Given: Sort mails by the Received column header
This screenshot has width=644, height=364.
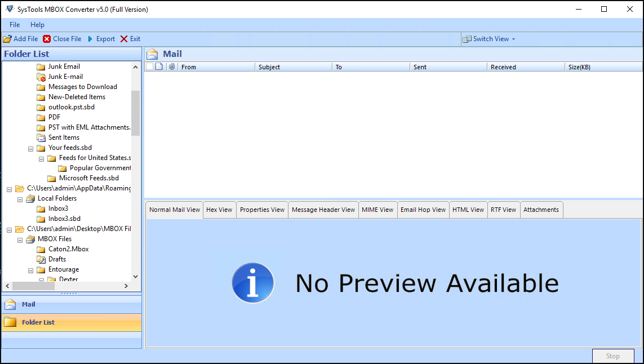Looking at the screenshot, I should click(x=526, y=67).
